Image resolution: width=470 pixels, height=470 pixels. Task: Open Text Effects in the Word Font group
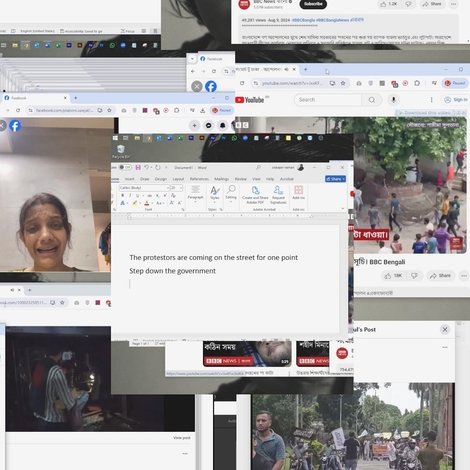(x=122, y=203)
